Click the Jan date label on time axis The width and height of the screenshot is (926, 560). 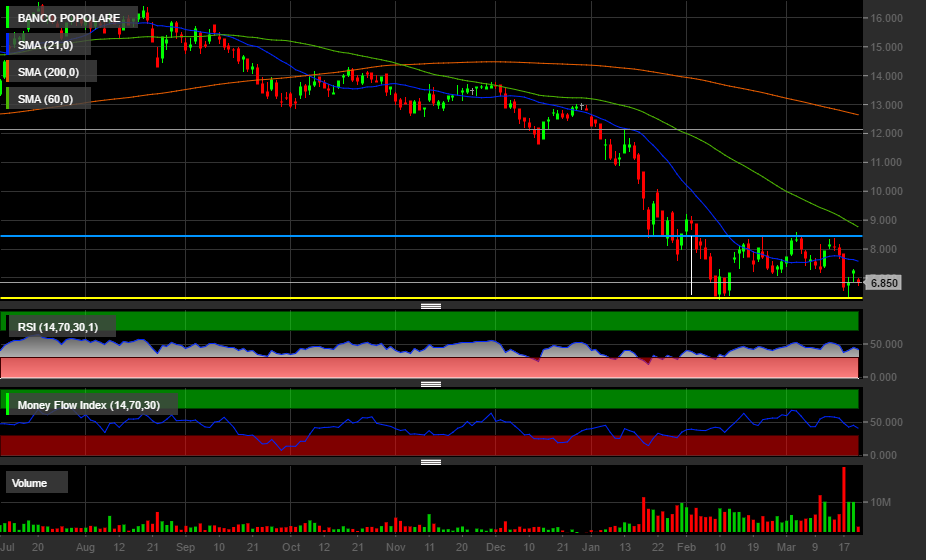(x=591, y=548)
